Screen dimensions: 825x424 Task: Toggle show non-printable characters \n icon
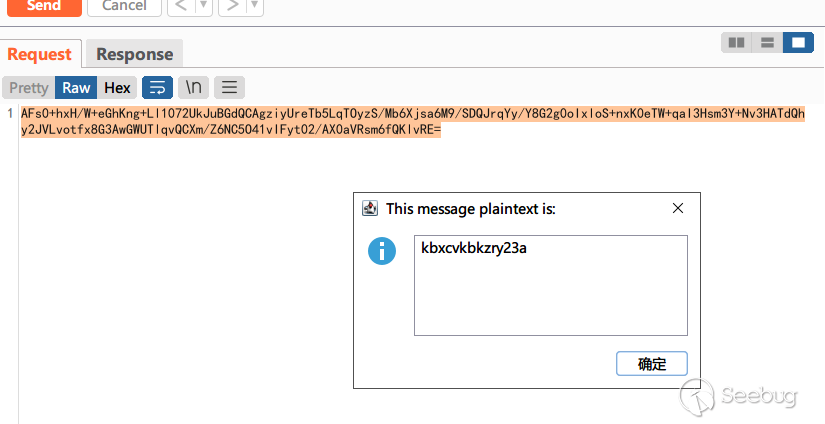(x=194, y=87)
